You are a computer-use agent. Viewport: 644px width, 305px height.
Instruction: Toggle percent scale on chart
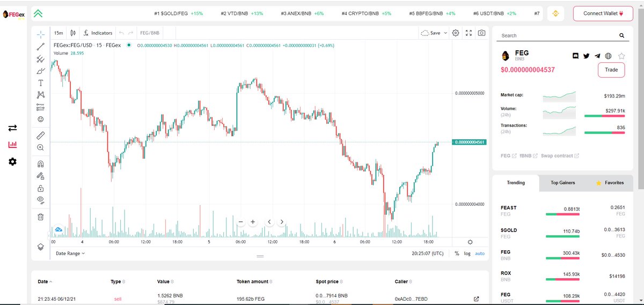(457, 253)
